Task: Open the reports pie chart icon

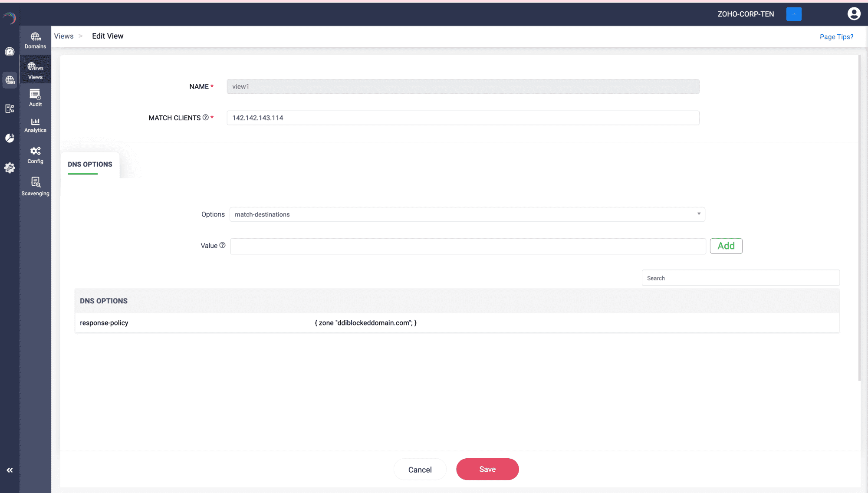Action: (10, 138)
